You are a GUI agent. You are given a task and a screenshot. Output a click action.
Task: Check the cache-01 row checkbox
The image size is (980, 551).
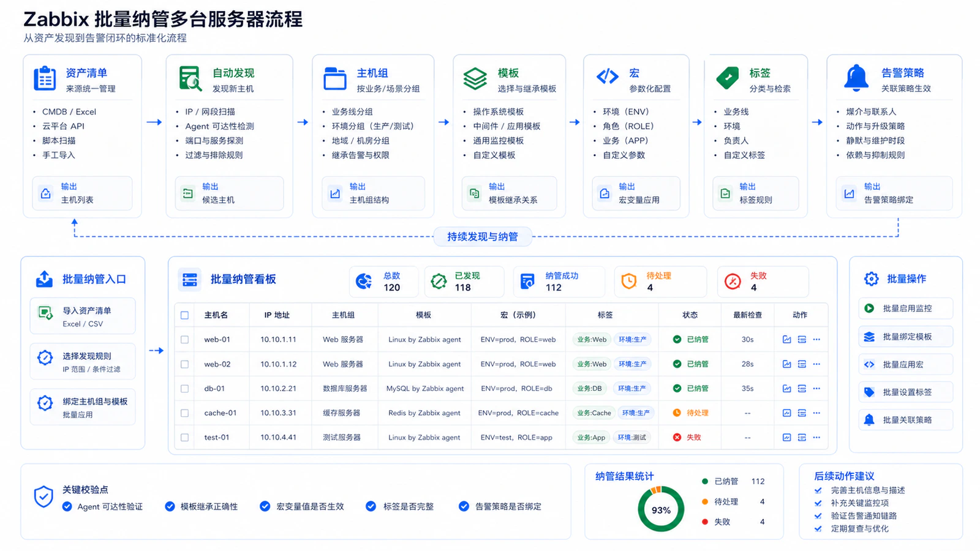point(184,413)
